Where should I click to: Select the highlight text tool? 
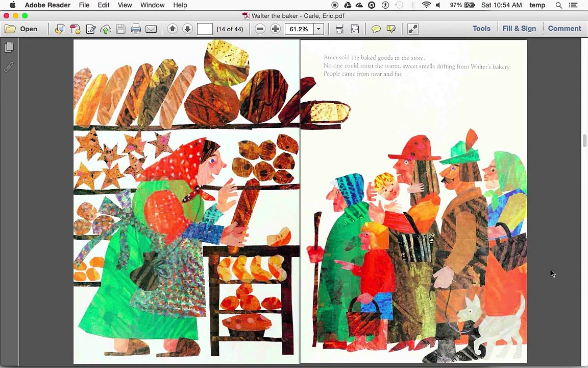[391, 29]
